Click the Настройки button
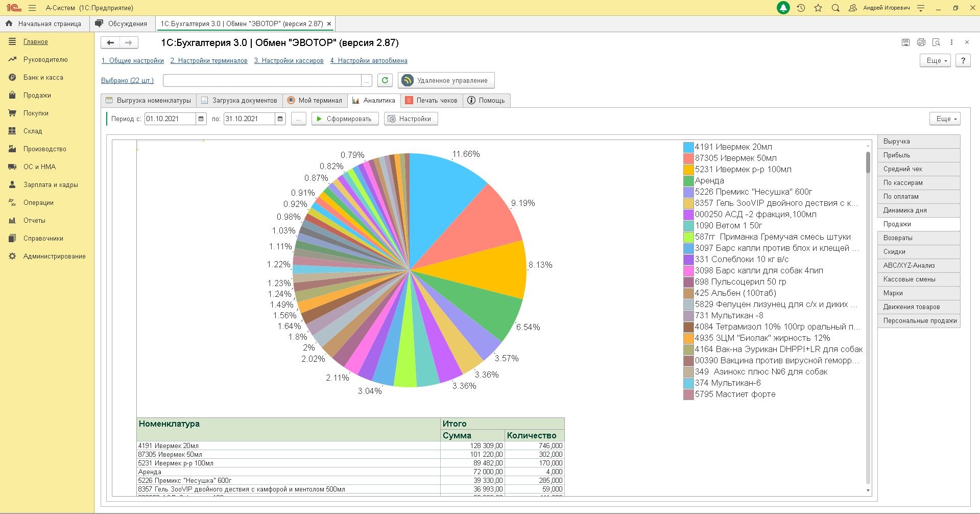The width and height of the screenshot is (980, 514). point(411,119)
